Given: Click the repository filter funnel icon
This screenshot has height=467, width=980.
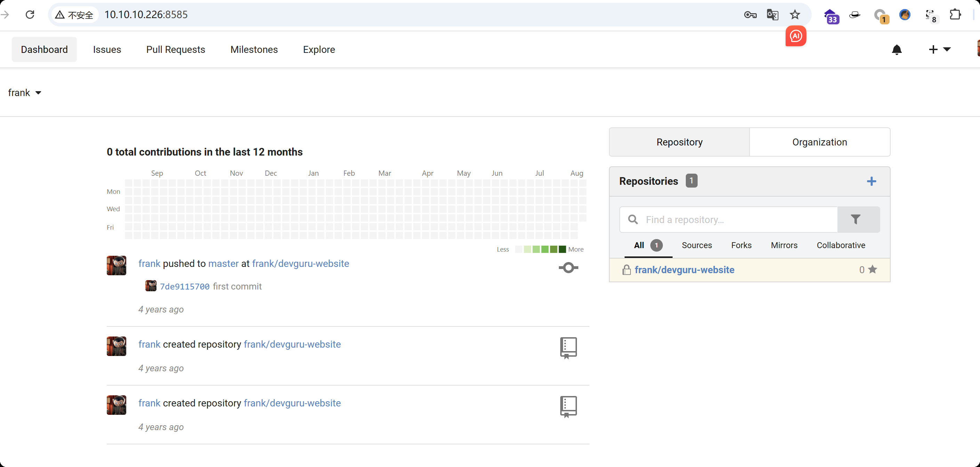Looking at the screenshot, I should [x=855, y=220].
